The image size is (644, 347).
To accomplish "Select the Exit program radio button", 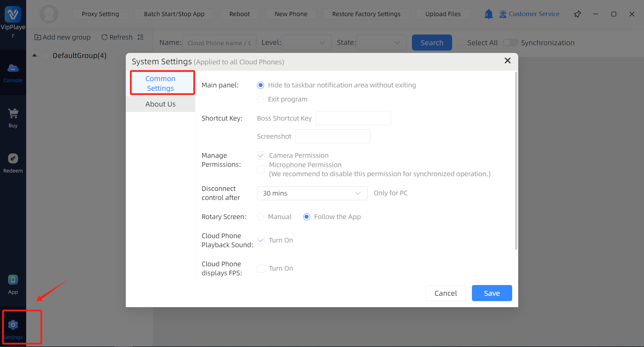I will pos(260,99).
